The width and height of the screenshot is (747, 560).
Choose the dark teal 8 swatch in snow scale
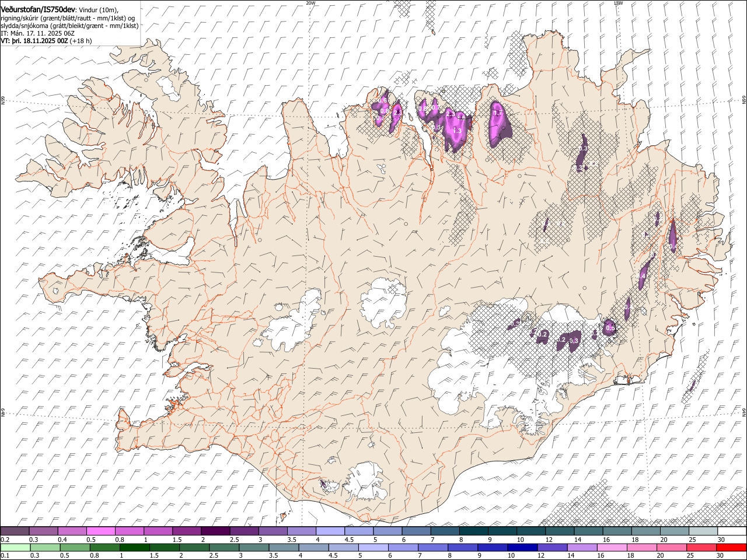point(474,531)
